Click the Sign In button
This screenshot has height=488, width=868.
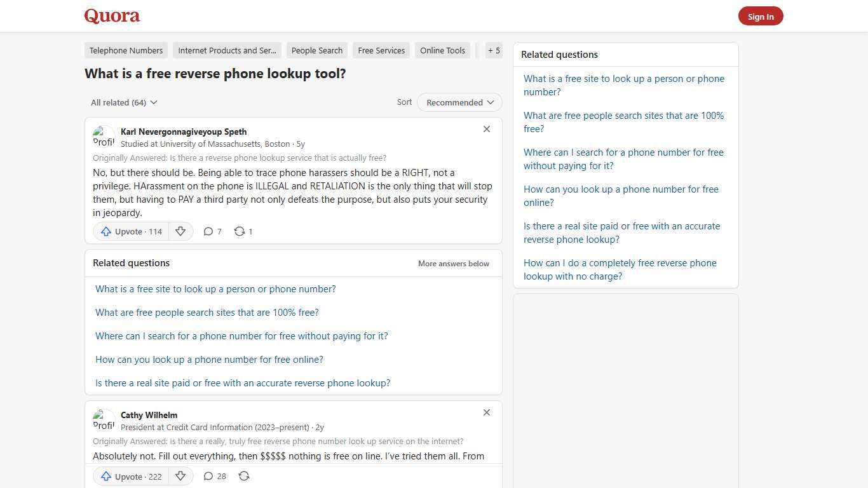pos(761,16)
